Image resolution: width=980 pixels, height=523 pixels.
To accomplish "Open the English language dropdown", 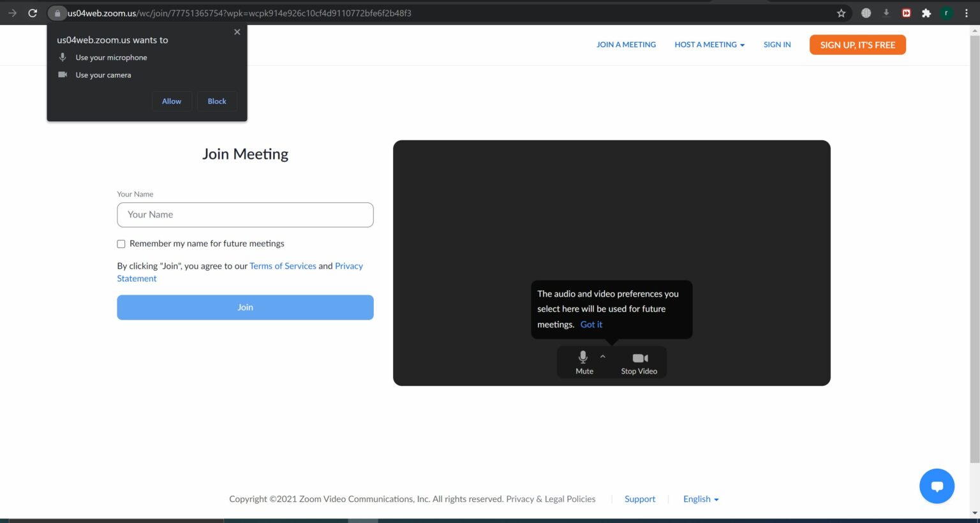I will [701, 499].
